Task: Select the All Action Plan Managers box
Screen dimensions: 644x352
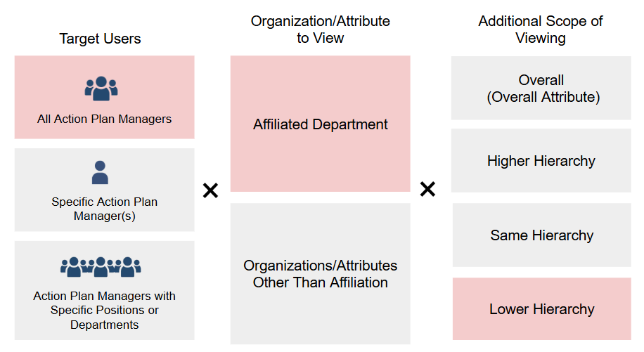Action: [x=104, y=98]
